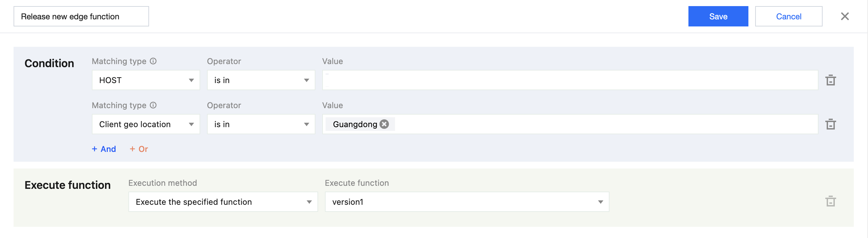Add an Or condition
868x238 pixels.
(139, 149)
